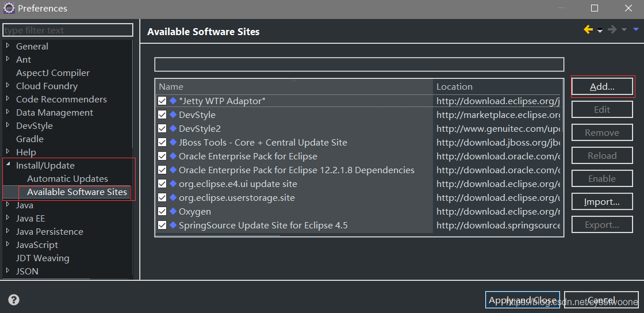The image size is (644, 313).
Task: Expand the JavaScript tree node
Action: (8, 244)
